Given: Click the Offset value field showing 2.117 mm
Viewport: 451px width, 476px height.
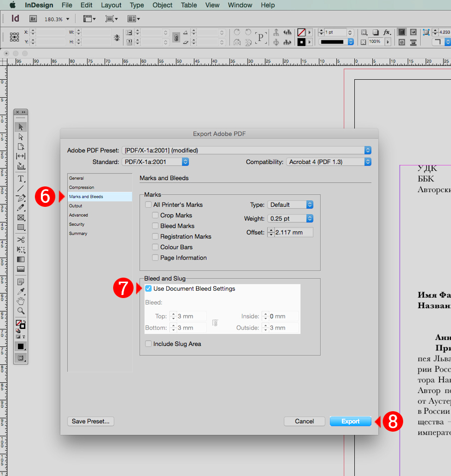Looking at the screenshot, I should [293, 232].
